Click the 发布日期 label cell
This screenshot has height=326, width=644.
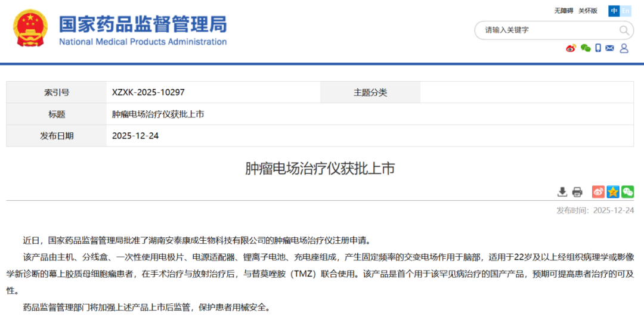57,136
